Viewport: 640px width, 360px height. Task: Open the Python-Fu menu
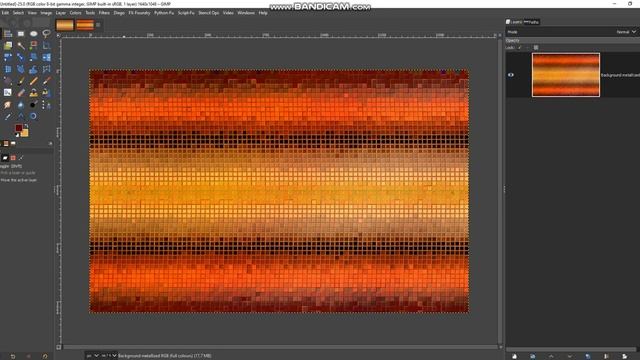[164, 13]
